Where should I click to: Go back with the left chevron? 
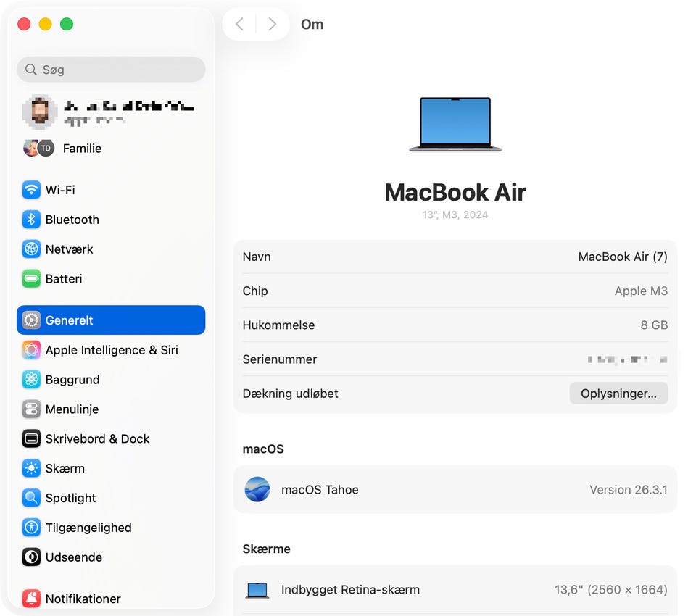tap(240, 24)
